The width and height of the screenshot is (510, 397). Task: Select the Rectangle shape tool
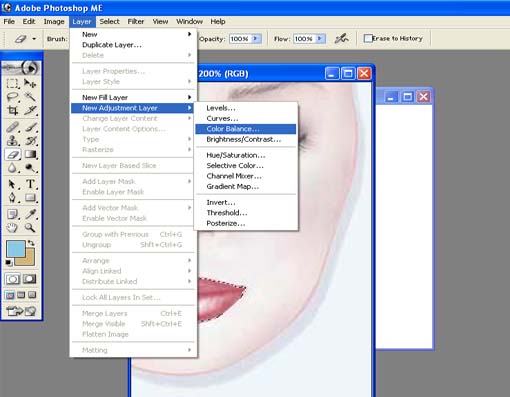pyautogui.click(x=30, y=198)
